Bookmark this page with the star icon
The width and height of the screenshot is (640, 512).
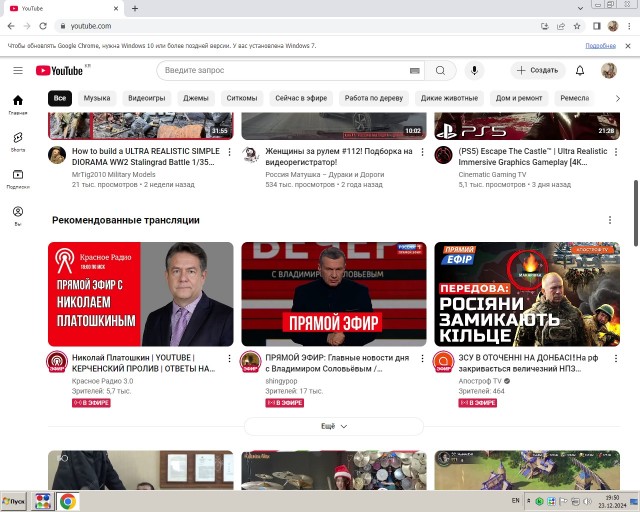pos(577,26)
